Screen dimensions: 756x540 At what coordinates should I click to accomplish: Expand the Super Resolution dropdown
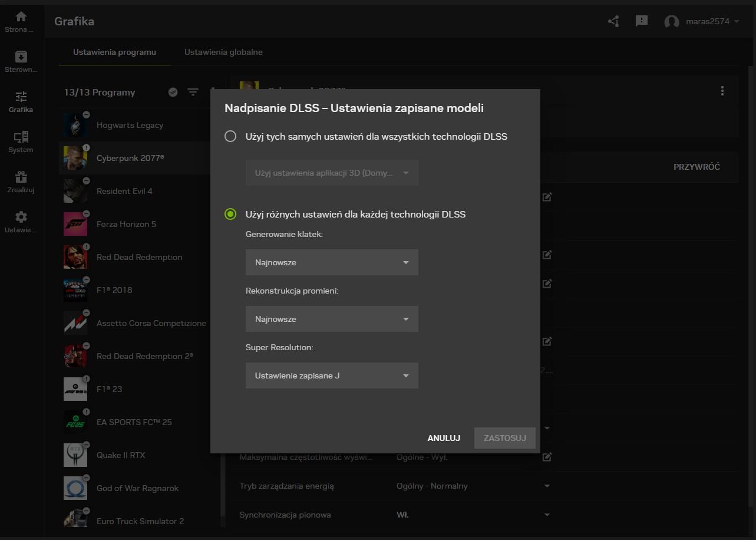pos(332,376)
